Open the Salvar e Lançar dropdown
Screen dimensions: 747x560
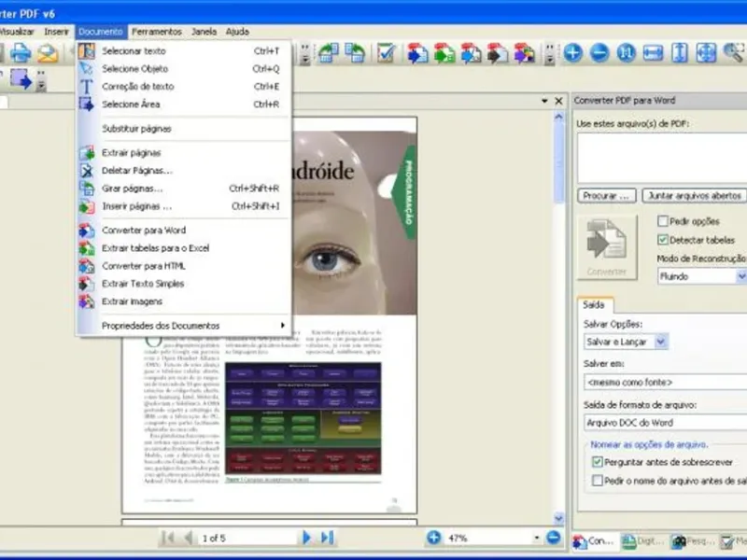pos(661,342)
